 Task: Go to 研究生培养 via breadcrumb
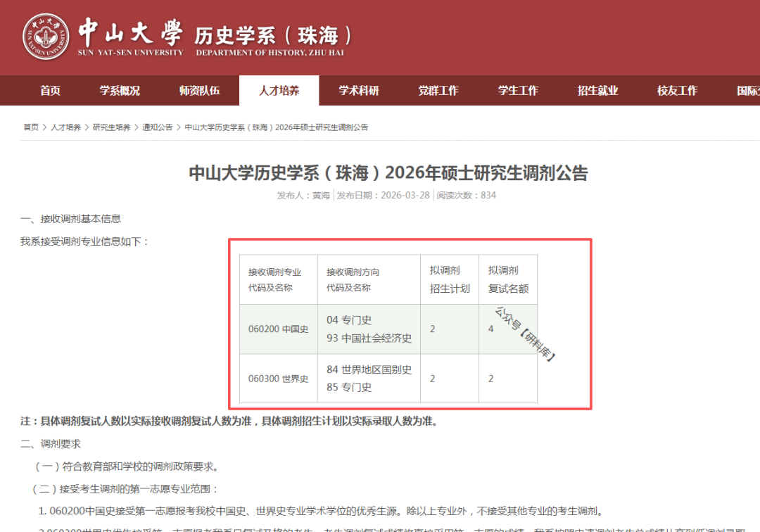click(x=112, y=127)
